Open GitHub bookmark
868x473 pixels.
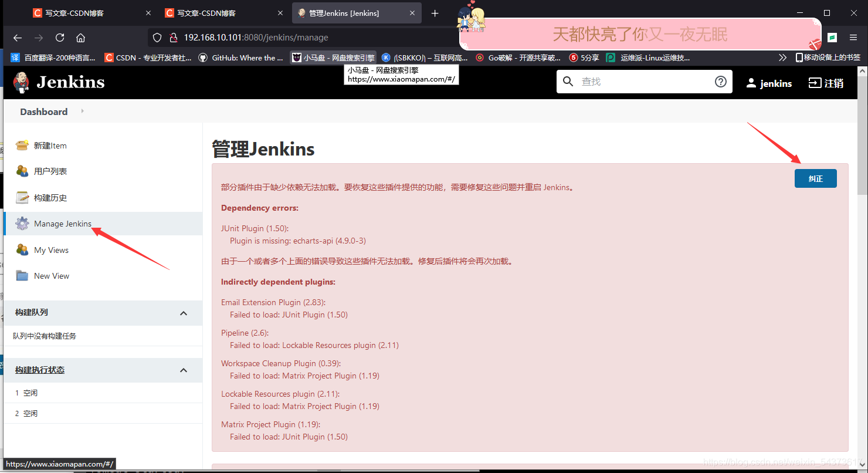pos(241,58)
